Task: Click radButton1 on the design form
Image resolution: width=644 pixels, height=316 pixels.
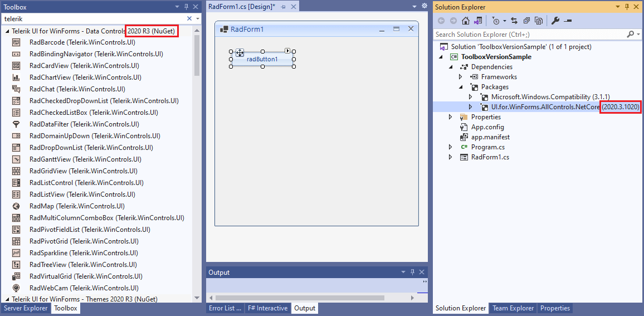Action: [262, 59]
